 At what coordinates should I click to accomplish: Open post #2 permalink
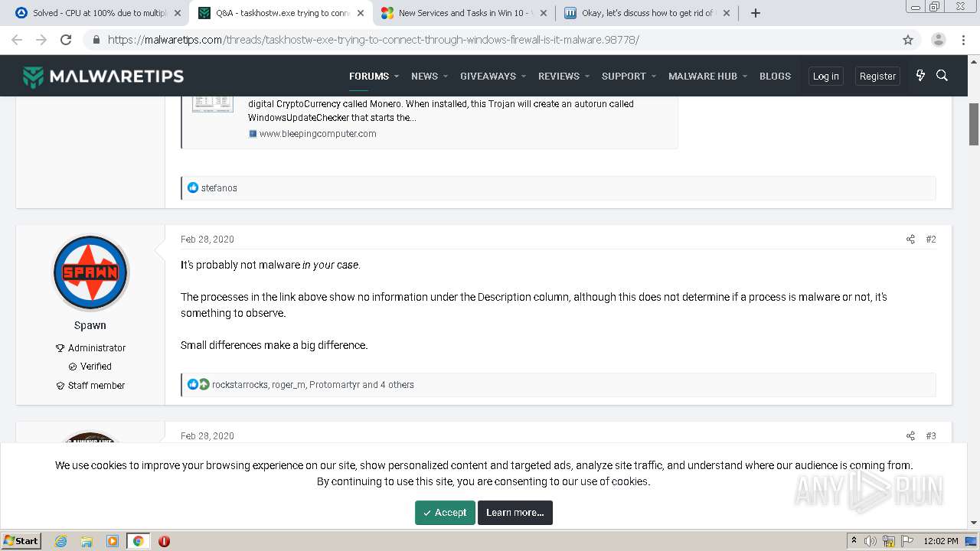pyautogui.click(x=931, y=240)
